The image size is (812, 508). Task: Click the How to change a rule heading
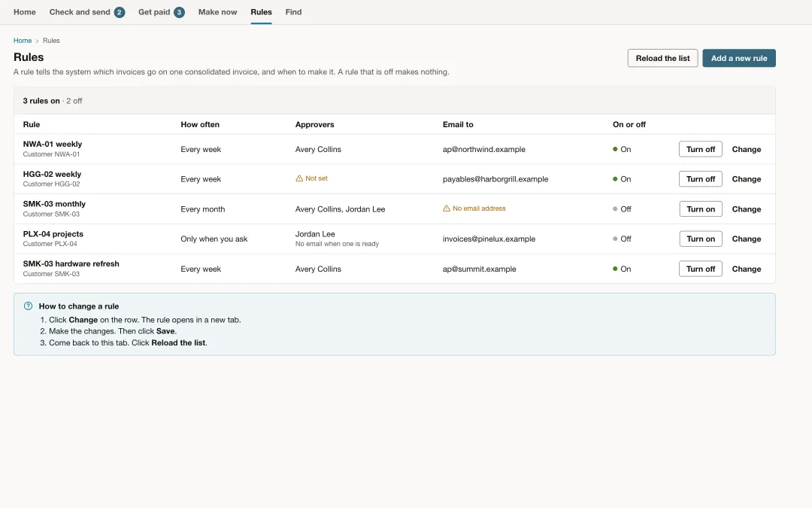[79, 306]
